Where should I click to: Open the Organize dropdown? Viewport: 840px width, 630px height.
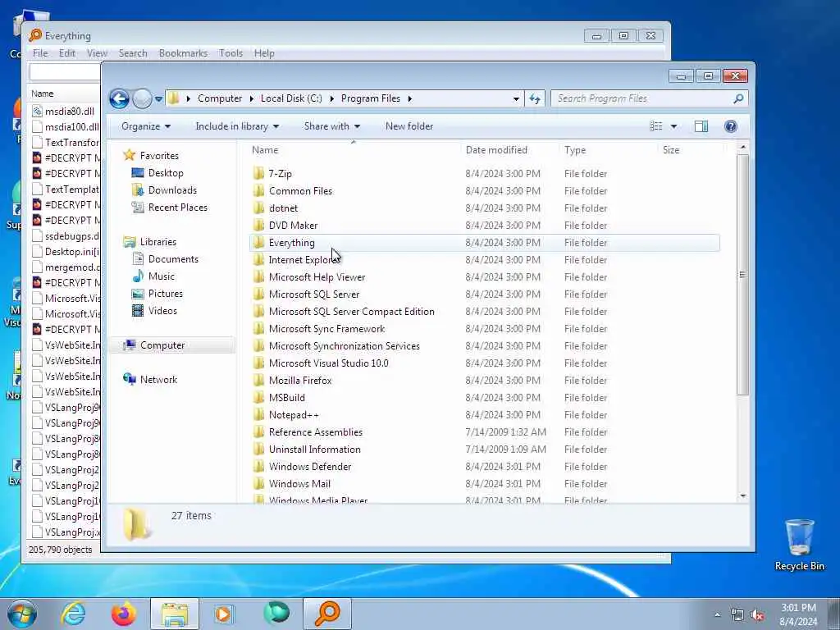tap(146, 126)
